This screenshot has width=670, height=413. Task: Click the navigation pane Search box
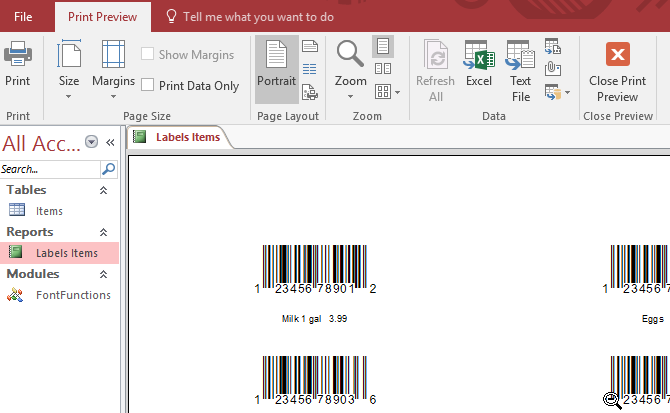click(50, 170)
